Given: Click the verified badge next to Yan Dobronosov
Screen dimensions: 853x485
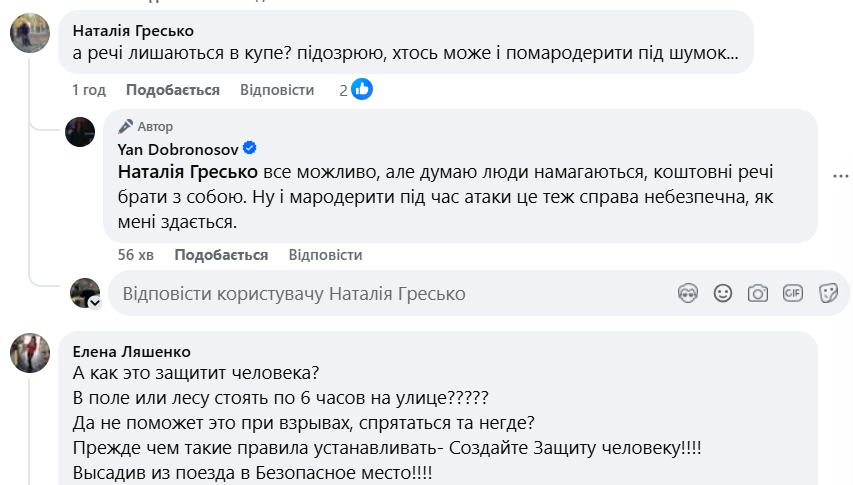Looking at the screenshot, I should pos(250,148).
